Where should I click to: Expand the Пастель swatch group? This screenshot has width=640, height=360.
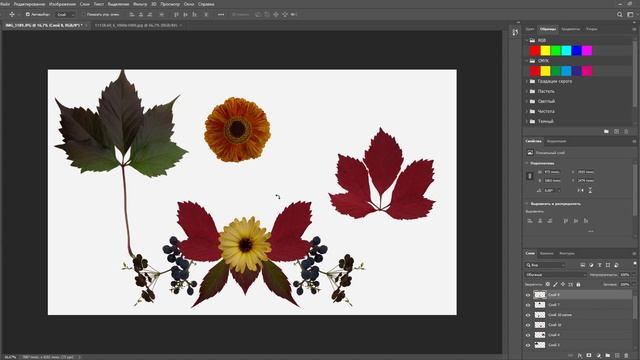click(527, 91)
